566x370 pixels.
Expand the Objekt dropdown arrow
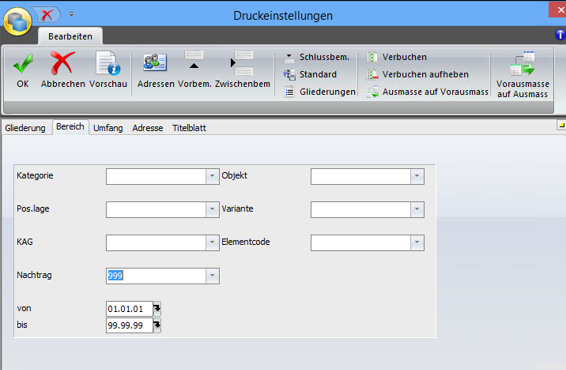coord(417,176)
